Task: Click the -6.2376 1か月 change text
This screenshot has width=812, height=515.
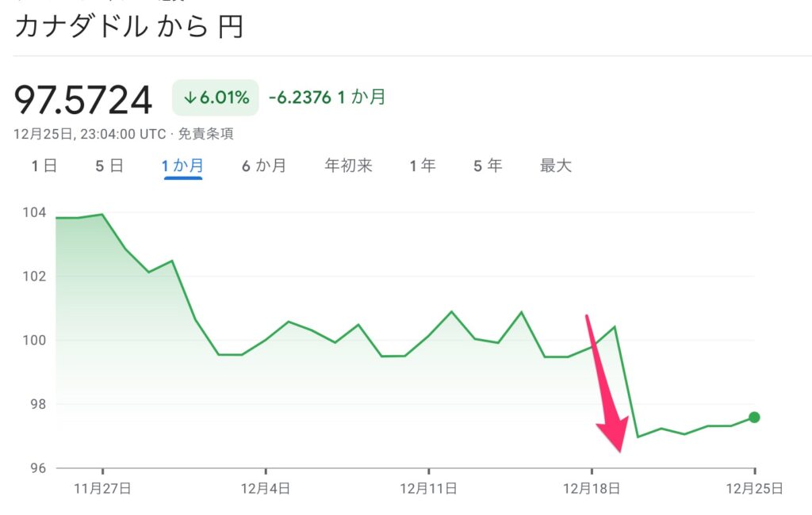Action: (x=327, y=97)
